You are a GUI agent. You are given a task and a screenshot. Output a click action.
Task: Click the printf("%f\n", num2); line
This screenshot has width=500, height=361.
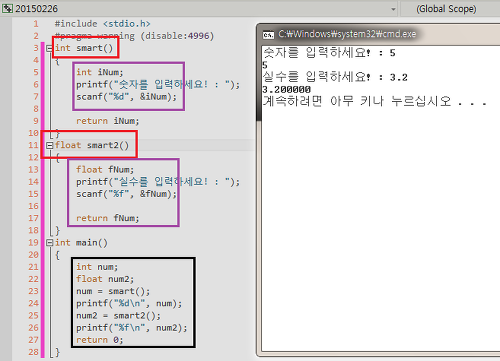click(132, 328)
